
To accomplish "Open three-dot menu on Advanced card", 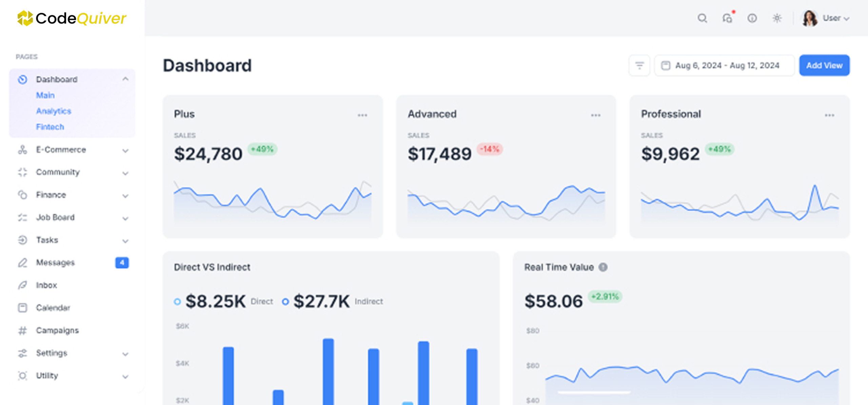I will point(596,115).
